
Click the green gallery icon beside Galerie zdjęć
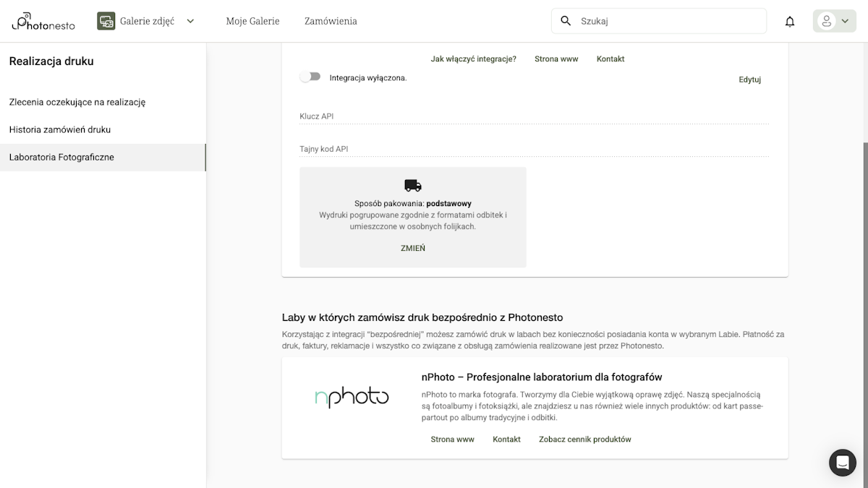tap(106, 20)
